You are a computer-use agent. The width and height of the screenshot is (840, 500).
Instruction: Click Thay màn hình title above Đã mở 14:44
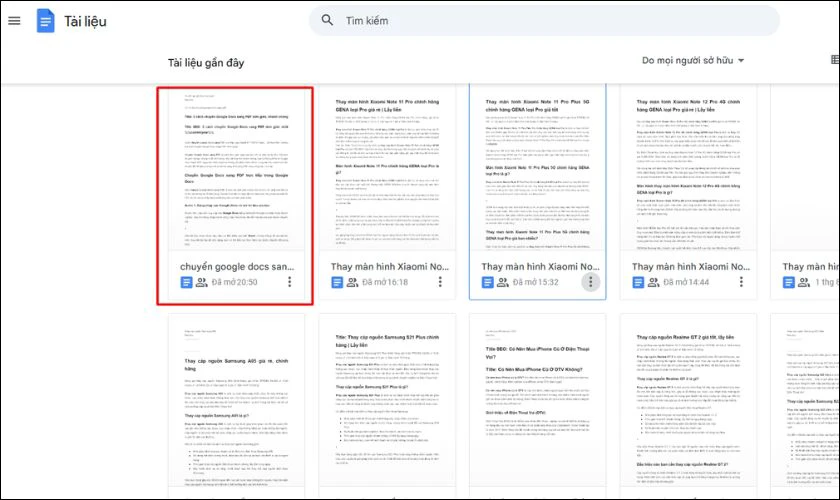[691, 266]
